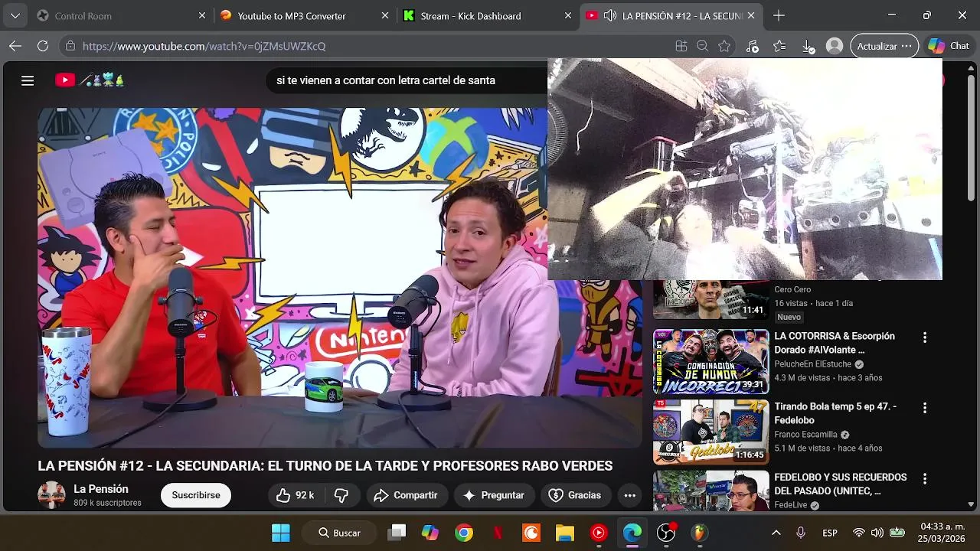
Task: Add this page to favorites star
Action: pyautogui.click(x=724, y=46)
